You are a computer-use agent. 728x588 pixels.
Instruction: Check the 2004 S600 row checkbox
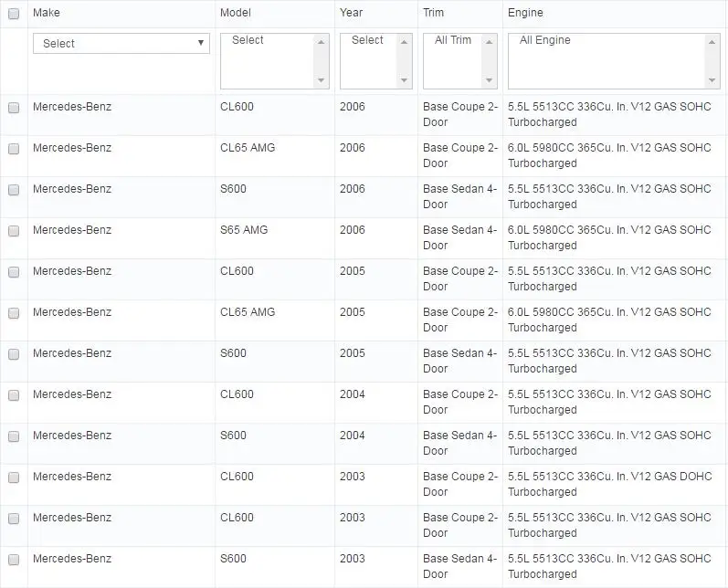[x=14, y=436]
